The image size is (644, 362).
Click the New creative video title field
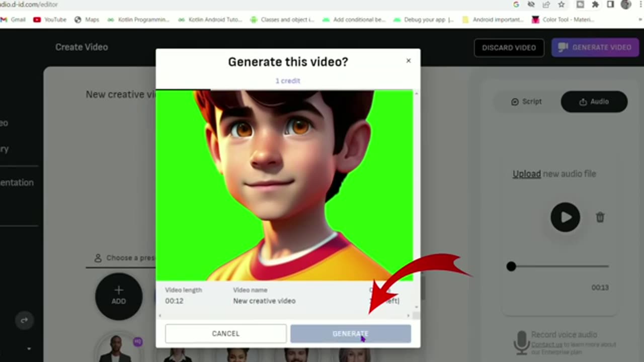(x=121, y=95)
